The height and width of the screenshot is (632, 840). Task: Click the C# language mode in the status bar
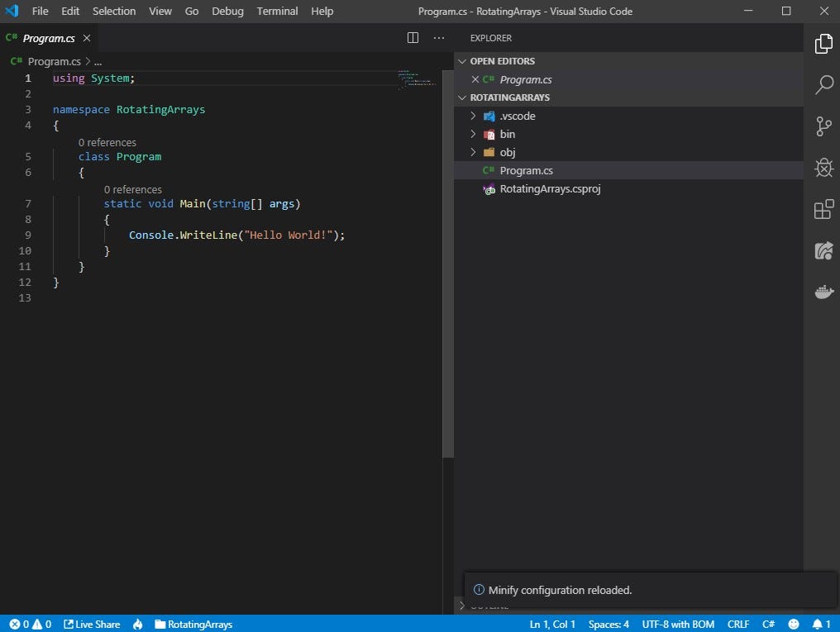768,624
